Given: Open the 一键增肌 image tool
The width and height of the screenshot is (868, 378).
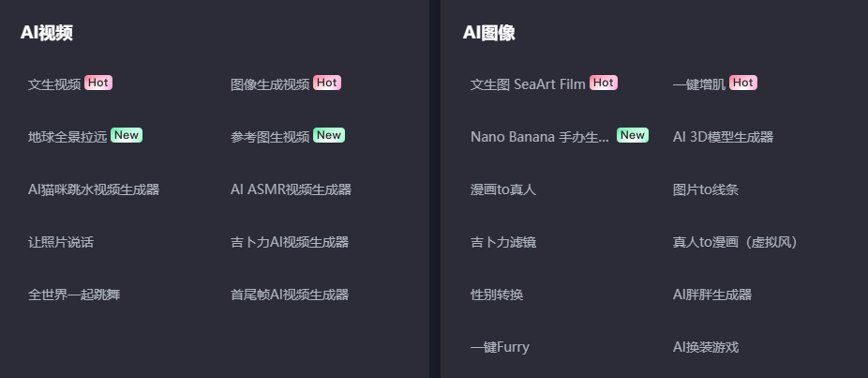Looking at the screenshot, I should pos(699,84).
